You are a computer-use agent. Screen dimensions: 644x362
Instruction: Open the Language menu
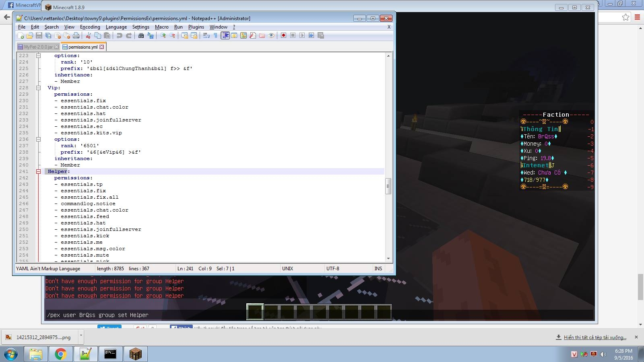[116, 27]
